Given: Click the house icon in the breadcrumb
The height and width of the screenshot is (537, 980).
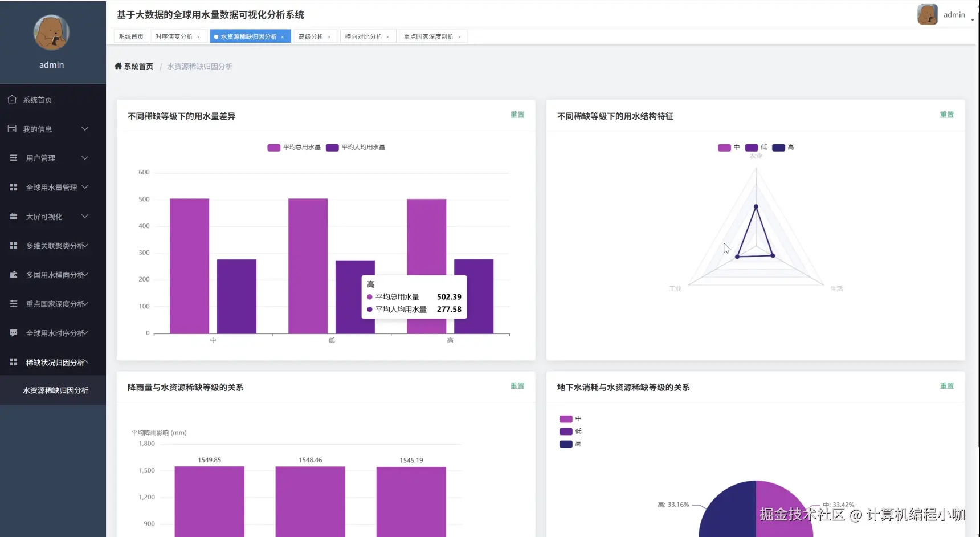Looking at the screenshot, I should point(119,66).
